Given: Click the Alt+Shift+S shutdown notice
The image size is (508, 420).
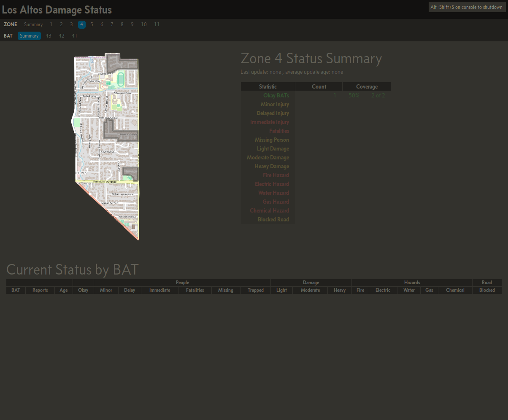Looking at the screenshot, I should tap(467, 7).
